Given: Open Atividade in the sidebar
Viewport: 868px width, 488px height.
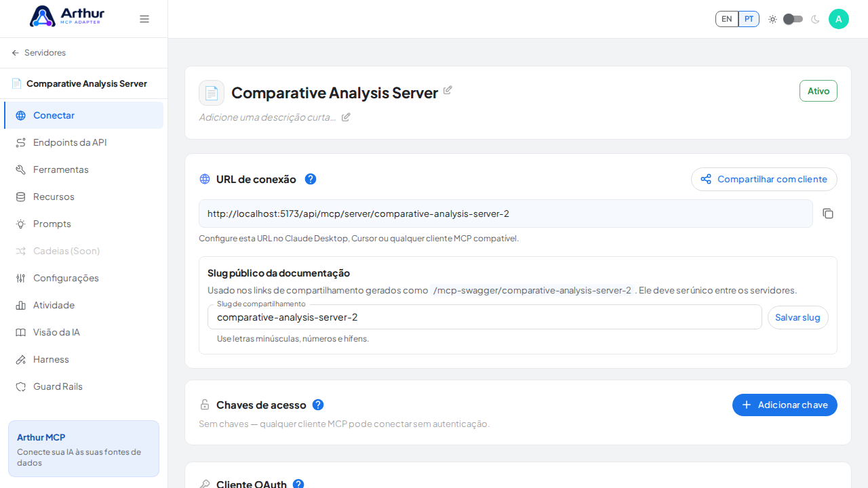Looking at the screenshot, I should (83, 305).
